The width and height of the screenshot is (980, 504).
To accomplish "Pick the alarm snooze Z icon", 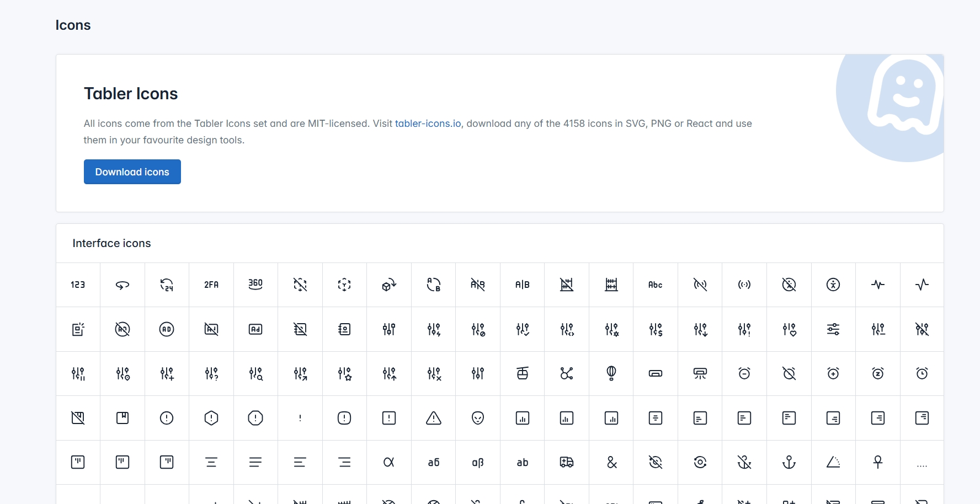I will 878,373.
